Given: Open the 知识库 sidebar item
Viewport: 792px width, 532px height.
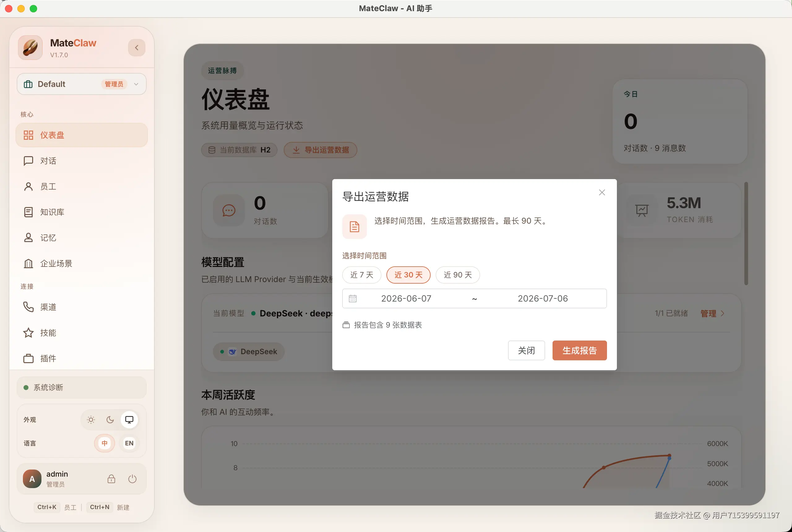Looking at the screenshot, I should (81, 212).
